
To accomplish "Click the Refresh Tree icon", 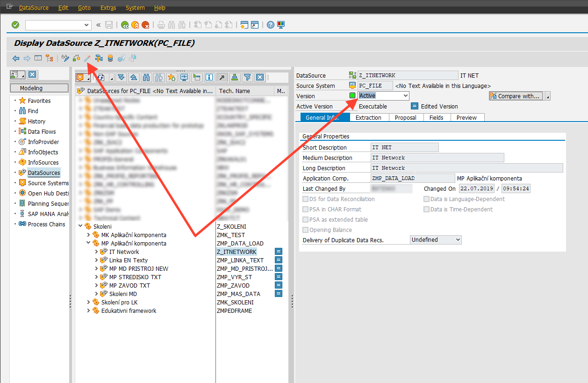I will 101,77.
